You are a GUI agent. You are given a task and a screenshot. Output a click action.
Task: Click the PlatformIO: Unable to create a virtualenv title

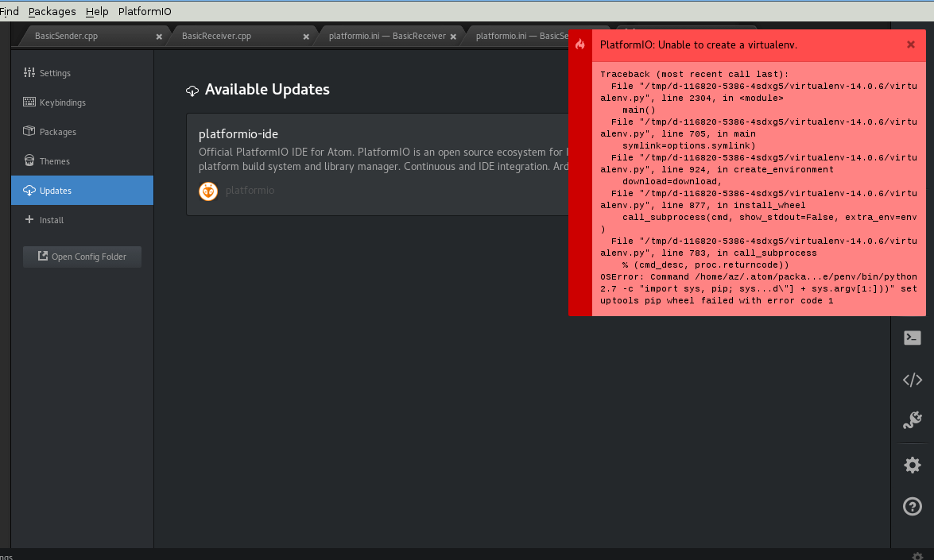click(x=698, y=44)
